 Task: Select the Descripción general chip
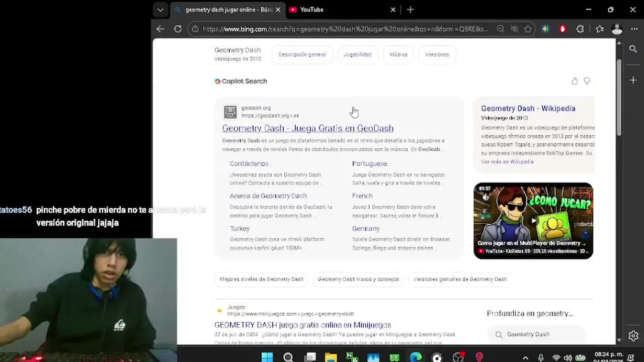[x=302, y=54]
